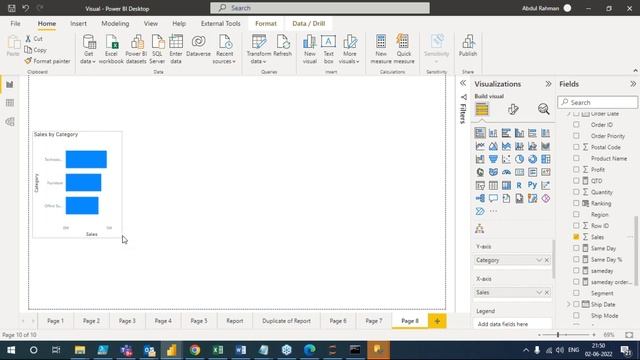
Task: Switch to the Modeling ribbon tab
Action: tap(115, 24)
